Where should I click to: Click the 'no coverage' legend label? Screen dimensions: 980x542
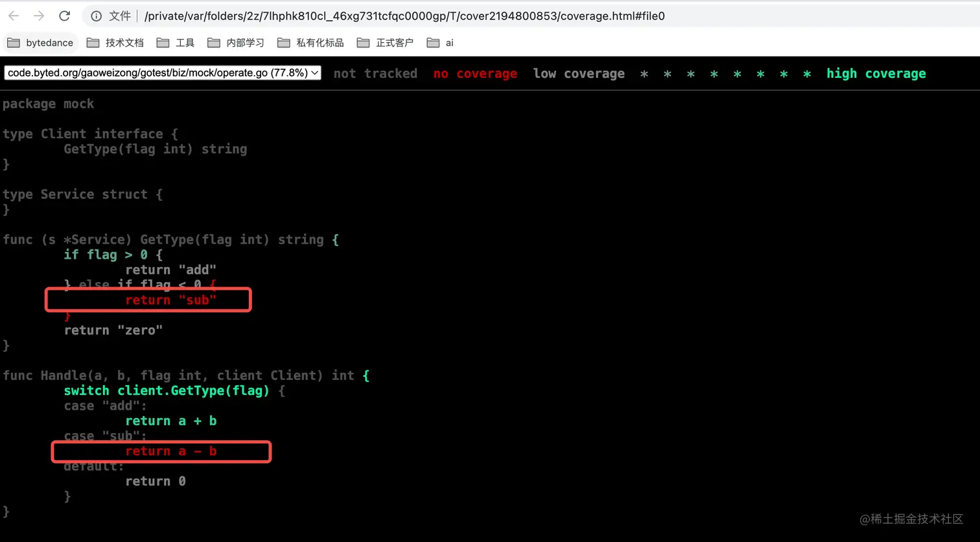(x=475, y=73)
